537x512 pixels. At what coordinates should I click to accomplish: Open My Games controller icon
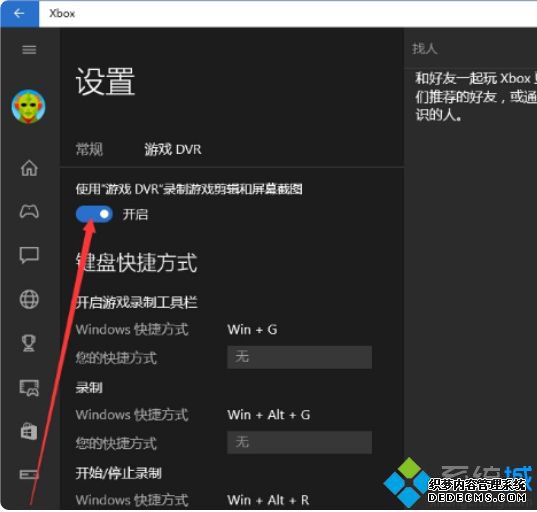pyautogui.click(x=29, y=211)
